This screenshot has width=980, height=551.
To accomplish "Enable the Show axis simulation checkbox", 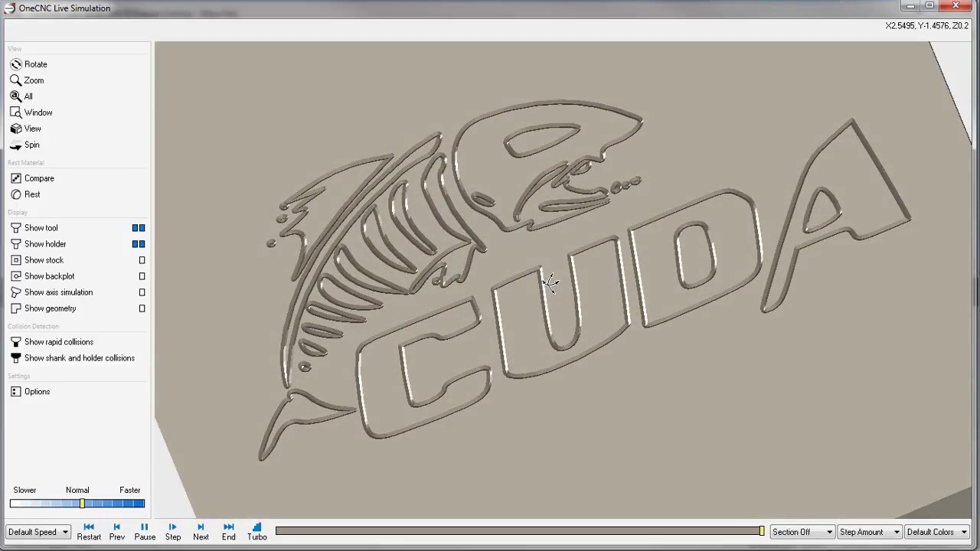I will pyautogui.click(x=142, y=292).
